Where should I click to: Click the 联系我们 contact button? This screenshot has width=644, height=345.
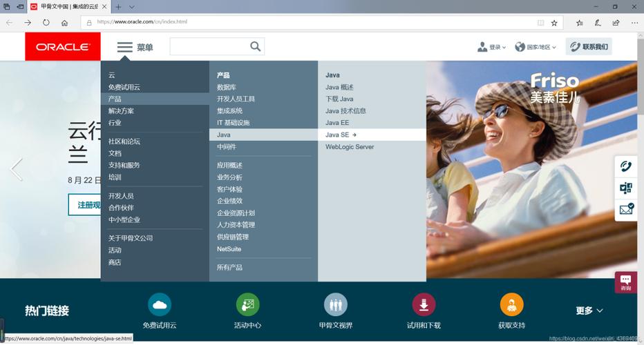click(x=589, y=46)
